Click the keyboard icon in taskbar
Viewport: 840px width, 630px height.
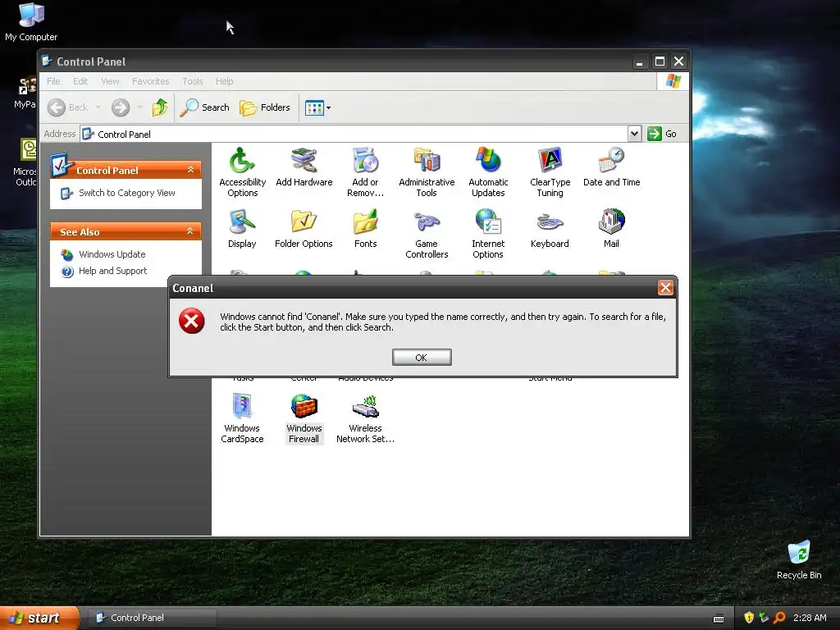pyautogui.click(x=719, y=619)
